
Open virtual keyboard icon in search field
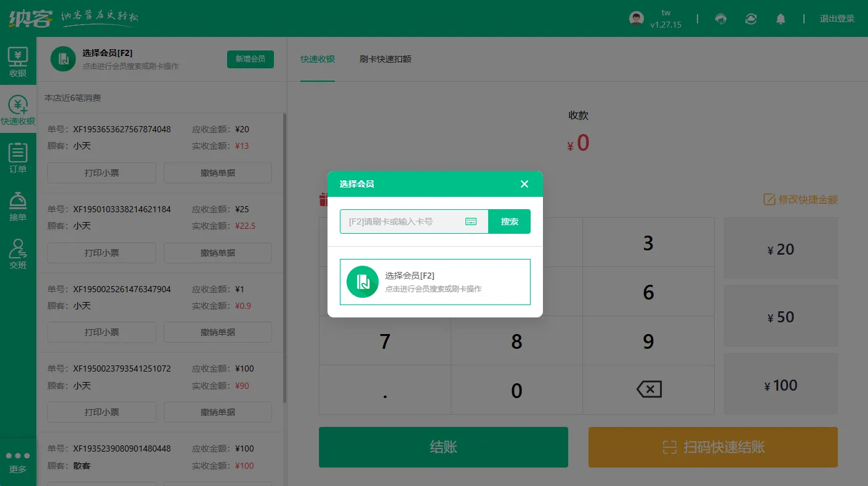click(x=471, y=221)
